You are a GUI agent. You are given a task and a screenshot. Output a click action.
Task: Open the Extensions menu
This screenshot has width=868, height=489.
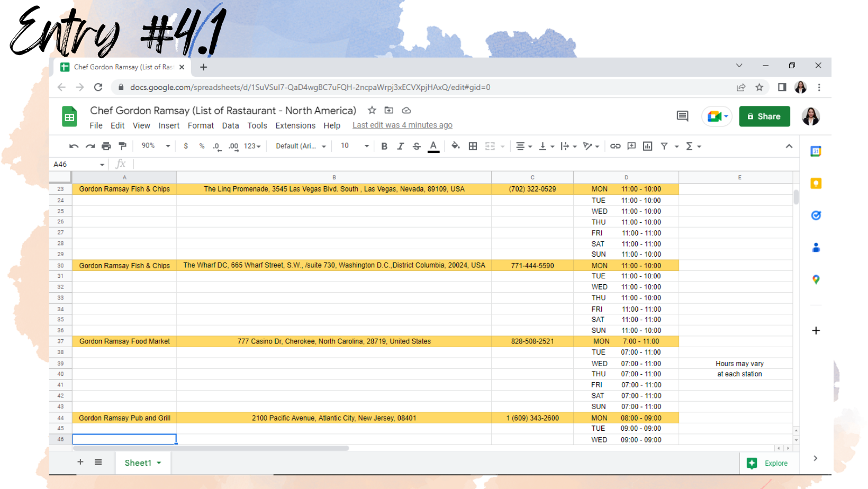point(295,125)
